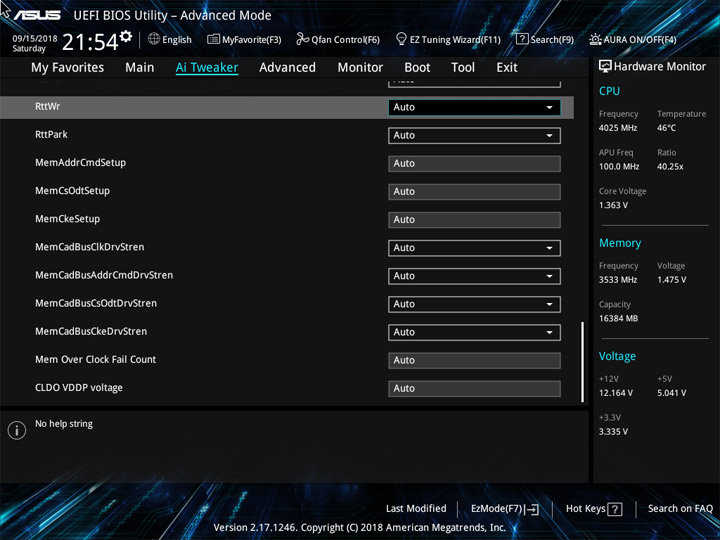
Task: Click Last Modified
Action: [416, 508]
